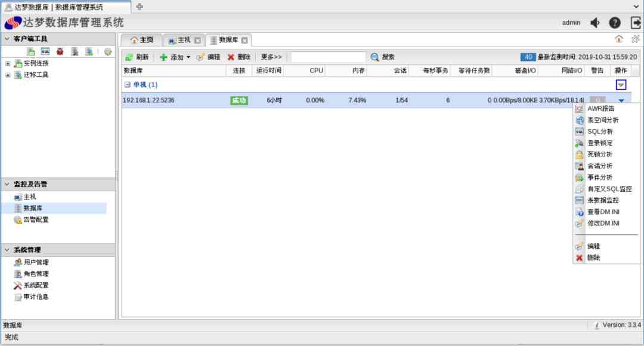The height and width of the screenshot is (346, 644).
Task: Select 修改DM.INI in the menu
Action: [606, 223]
